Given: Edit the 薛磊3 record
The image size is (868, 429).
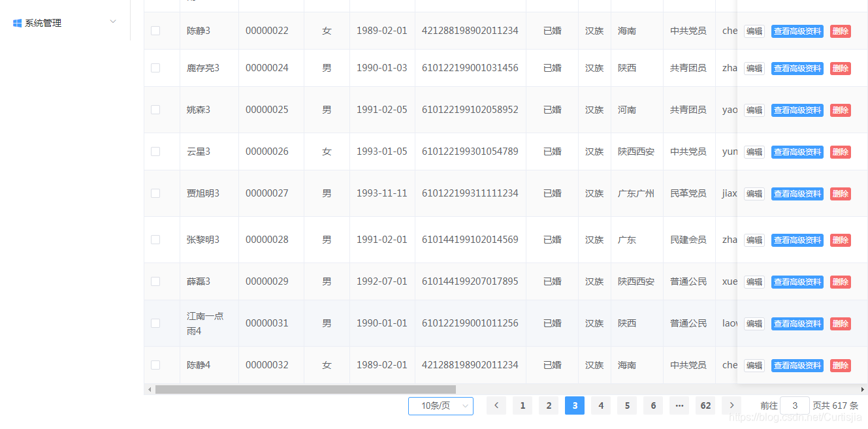Looking at the screenshot, I should pos(754,281).
